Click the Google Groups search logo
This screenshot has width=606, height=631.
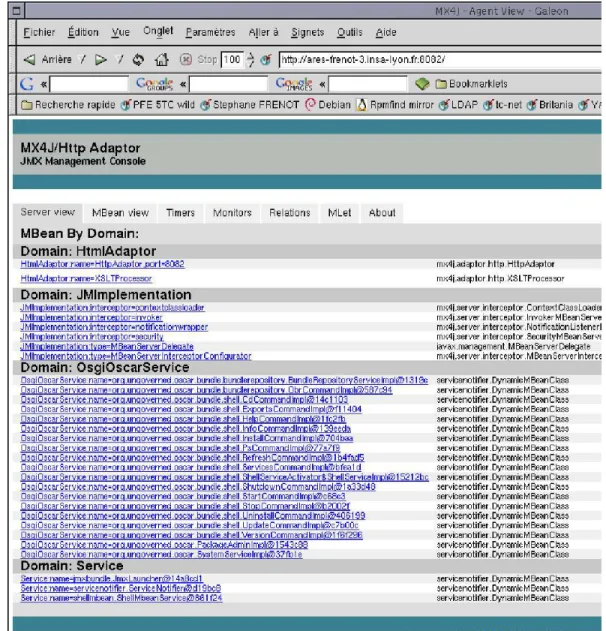[154, 84]
